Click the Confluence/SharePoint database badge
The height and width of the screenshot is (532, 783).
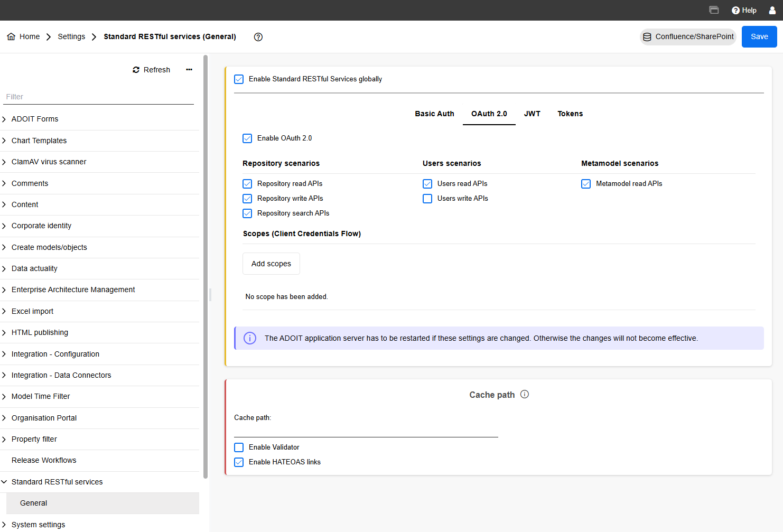coord(688,37)
